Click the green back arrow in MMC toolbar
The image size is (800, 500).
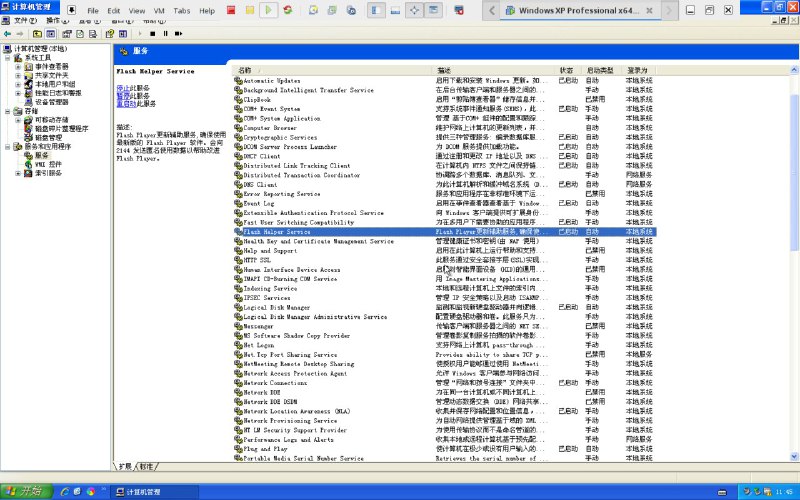[x=7, y=34]
